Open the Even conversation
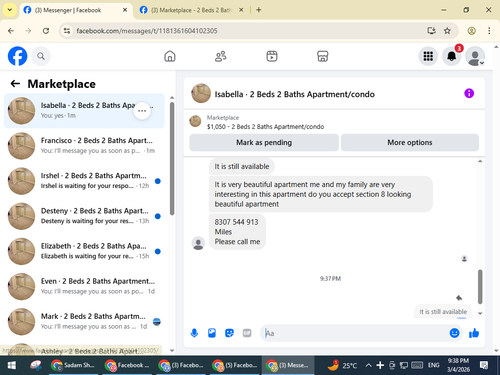The height and width of the screenshot is (375, 500). 84,286
